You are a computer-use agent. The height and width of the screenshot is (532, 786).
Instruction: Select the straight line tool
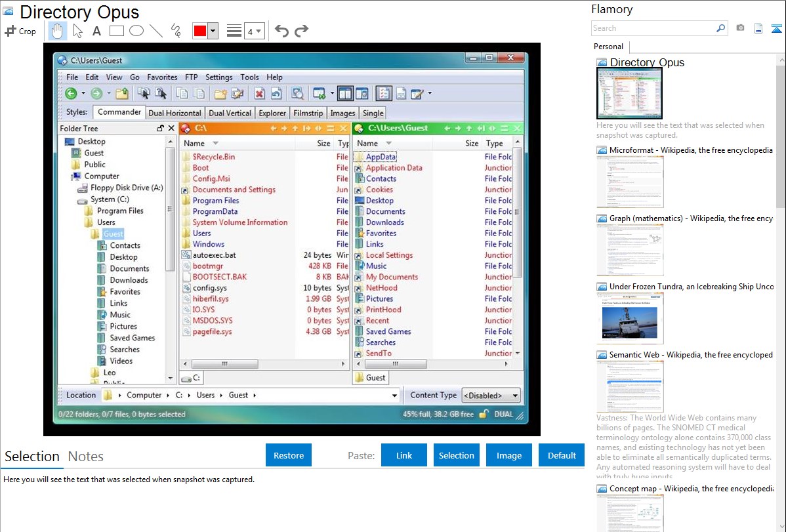coord(156,31)
